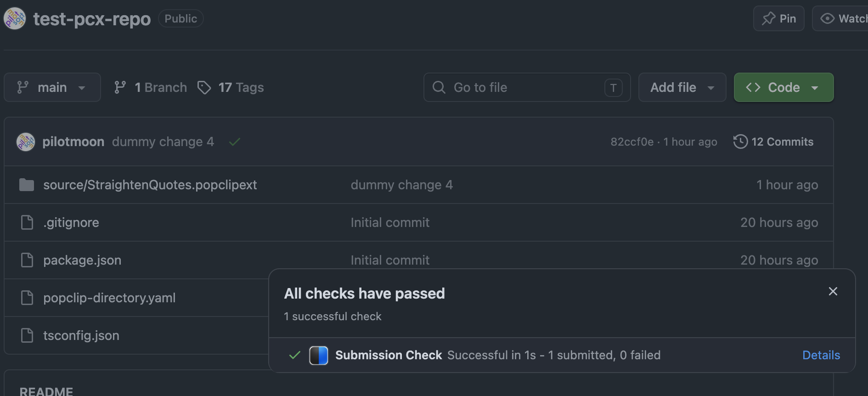Viewport: 868px width, 396px height.
Task: View the 1 Branch list
Action: (151, 87)
